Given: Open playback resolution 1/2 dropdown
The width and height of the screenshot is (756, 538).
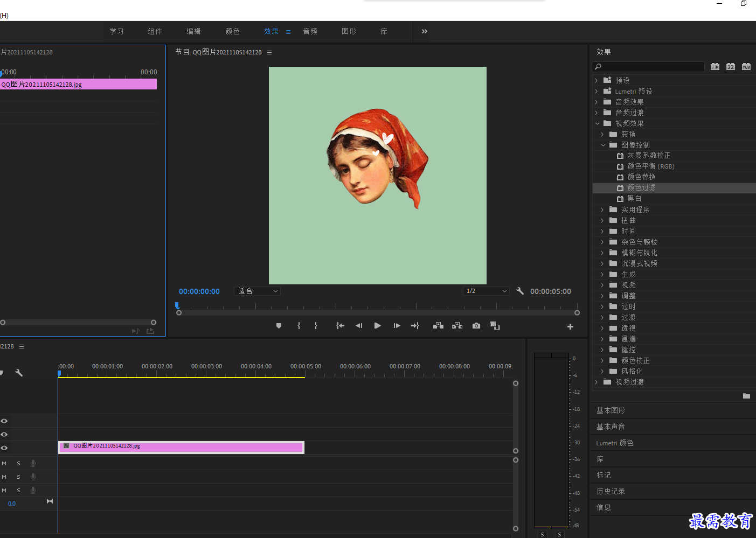Looking at the screenshot, I should pyautogui.click(x=486, y=291).
